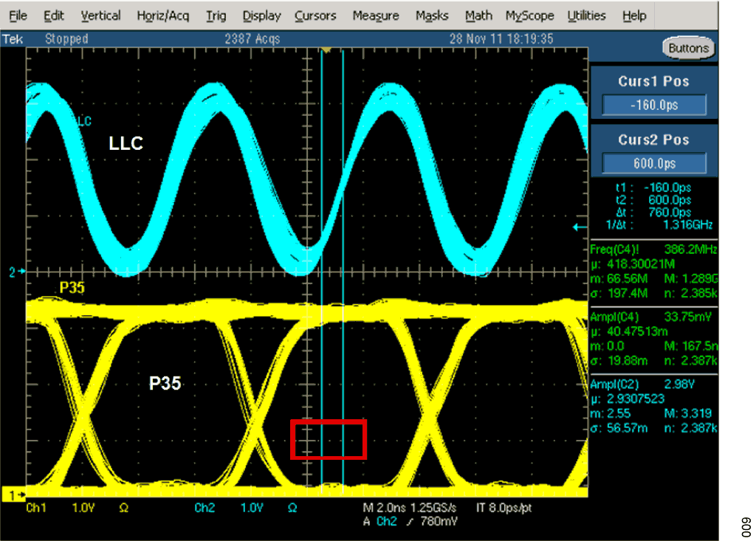Open the Masks menu
The width and height of the screenshot is (756, 541).
coord(432,15)
